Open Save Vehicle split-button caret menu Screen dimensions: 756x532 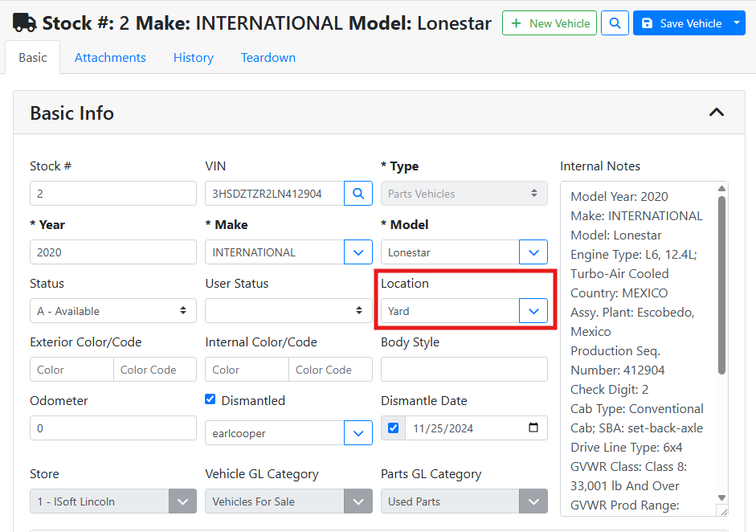738,23
